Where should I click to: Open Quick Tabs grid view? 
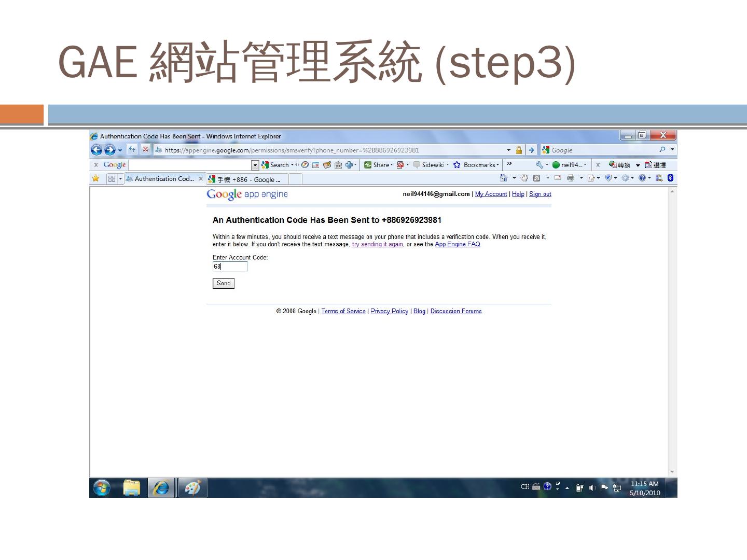click(x=112, y=179)
